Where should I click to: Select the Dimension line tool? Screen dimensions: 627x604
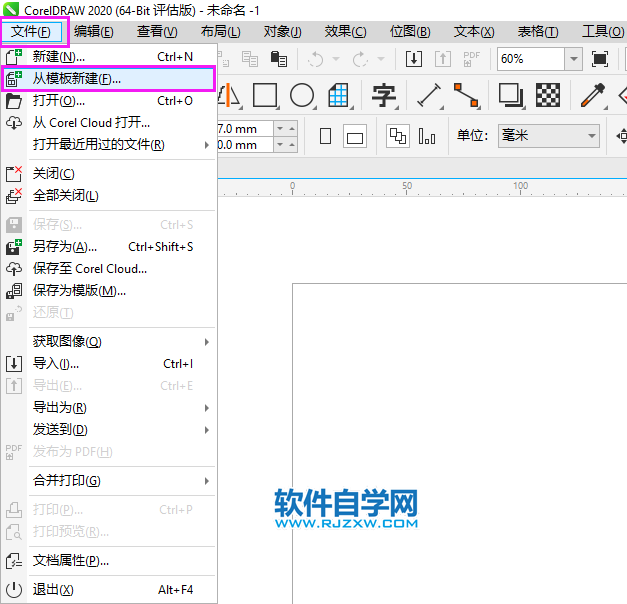(429, 95)
